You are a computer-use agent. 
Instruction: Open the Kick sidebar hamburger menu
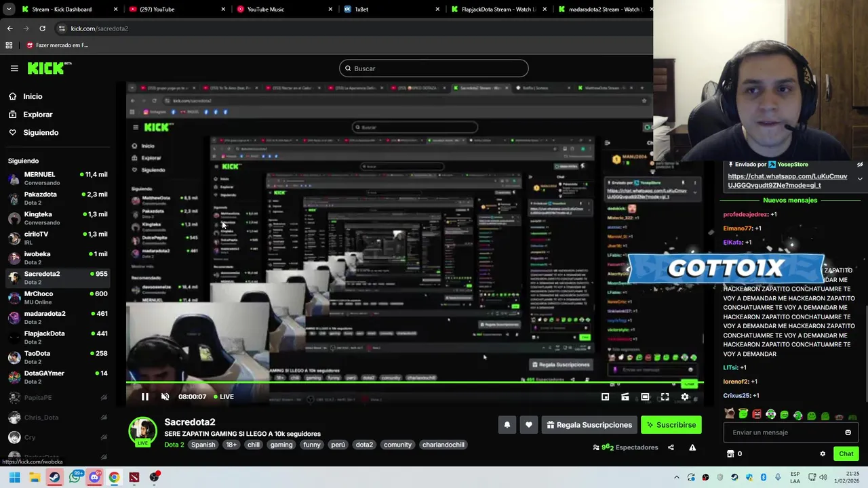tap(14, 68)
